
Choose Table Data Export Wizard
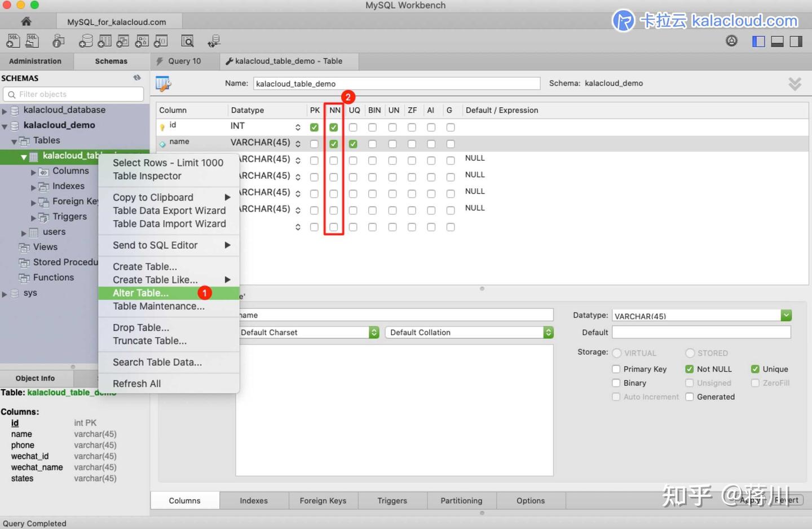169,210
